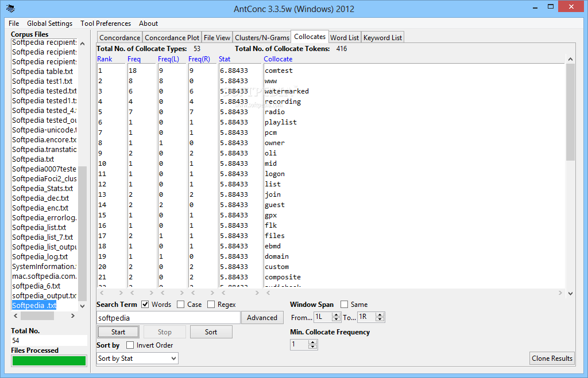The height and width of the screenshot is (378, 588).
Task: Click corpus list horizontal scroll right arrow
Action: click(x=73, y=316)
